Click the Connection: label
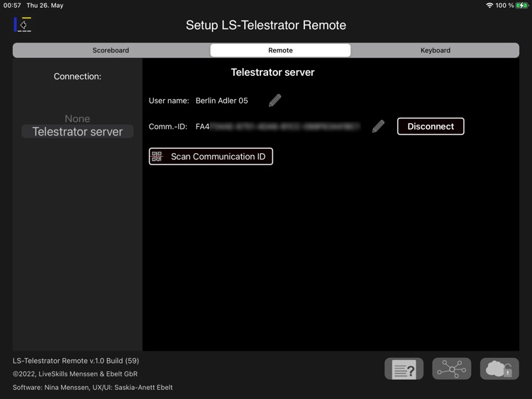Screen dimensions: 532x399 tap(77, 77)
